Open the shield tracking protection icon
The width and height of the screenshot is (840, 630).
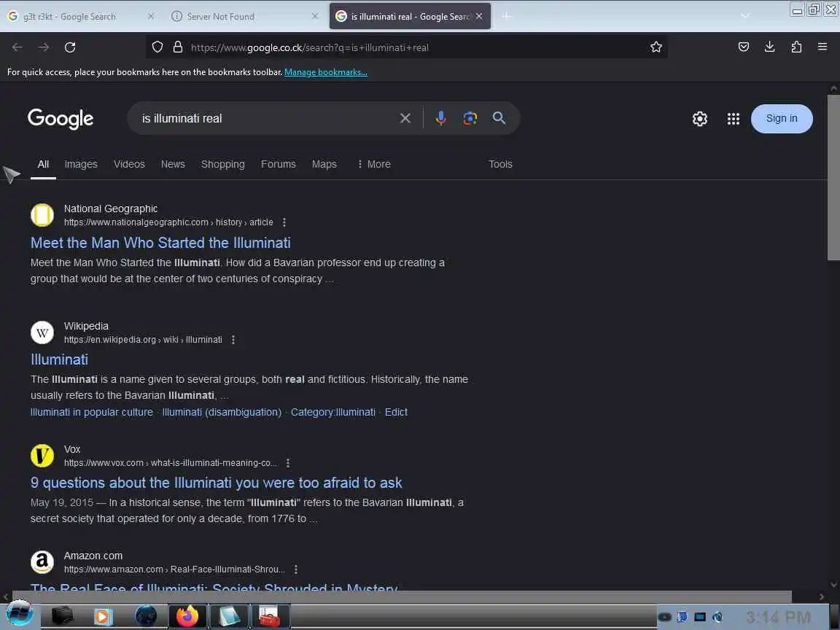pos(157,47)
